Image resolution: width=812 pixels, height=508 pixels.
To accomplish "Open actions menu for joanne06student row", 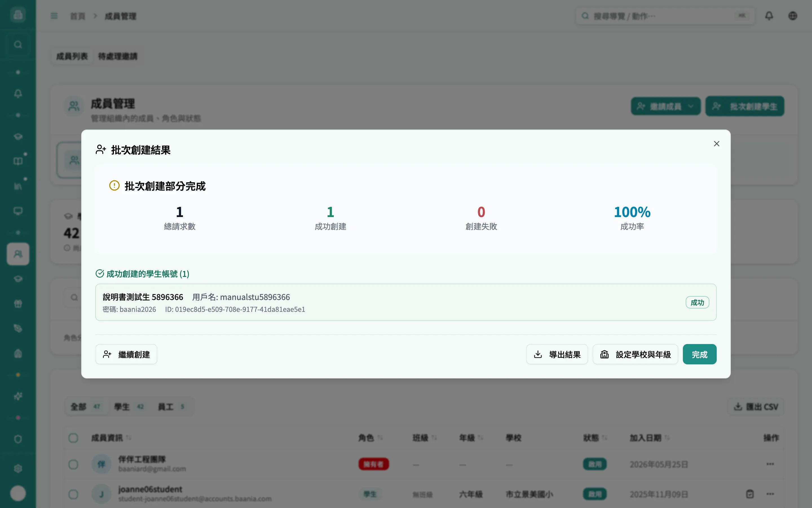I will pos(770,494).
